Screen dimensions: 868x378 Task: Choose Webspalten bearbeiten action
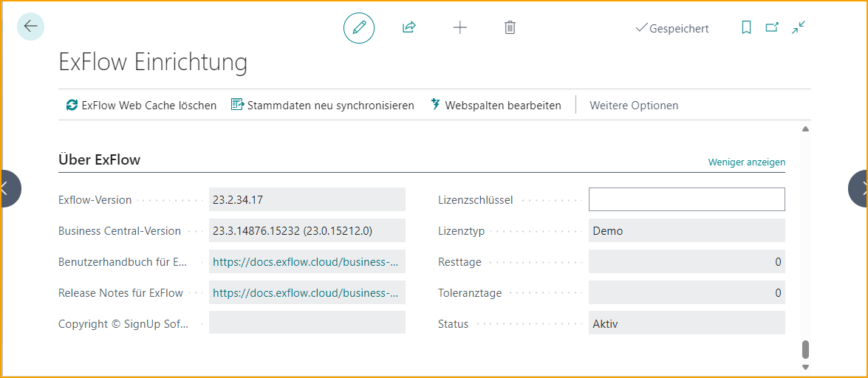coord(495,106)
